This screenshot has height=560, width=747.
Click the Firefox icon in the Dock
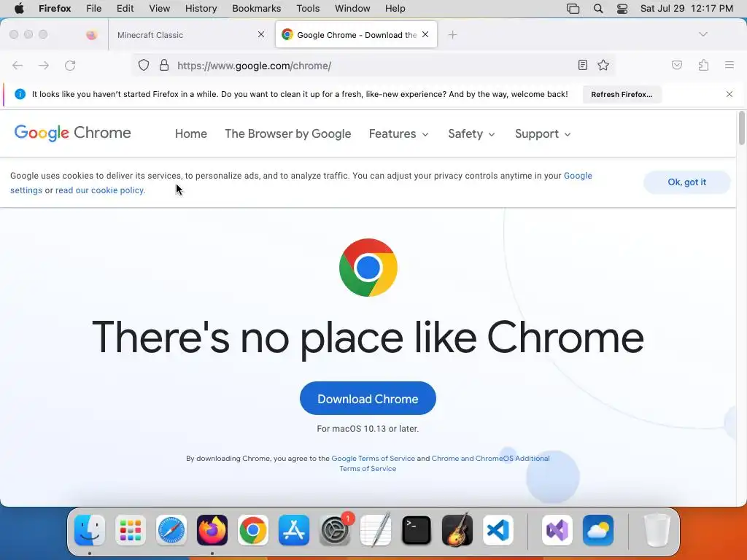click(212, 530)
